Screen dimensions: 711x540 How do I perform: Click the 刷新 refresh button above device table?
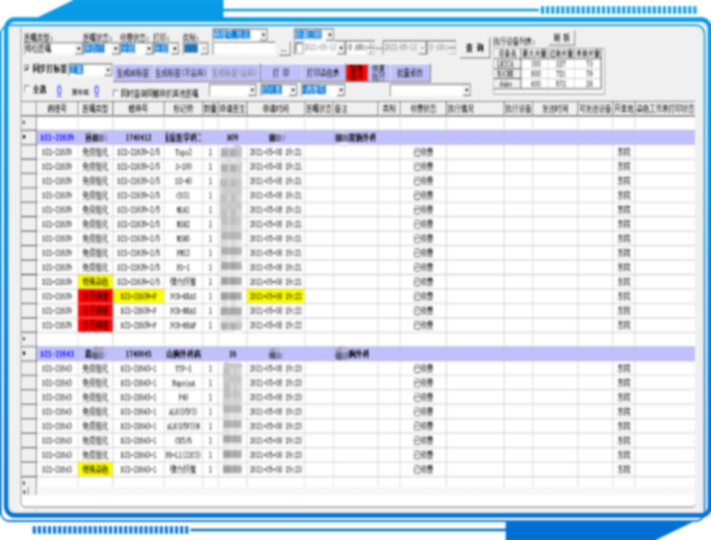tap(561, 36)
